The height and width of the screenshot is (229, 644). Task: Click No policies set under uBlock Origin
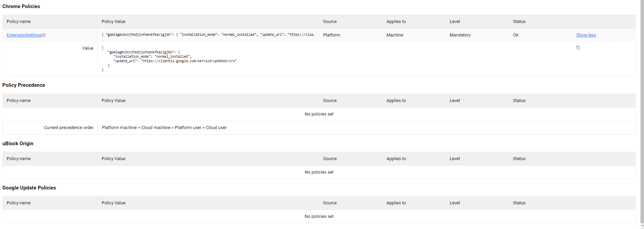[x=319, y=172]
